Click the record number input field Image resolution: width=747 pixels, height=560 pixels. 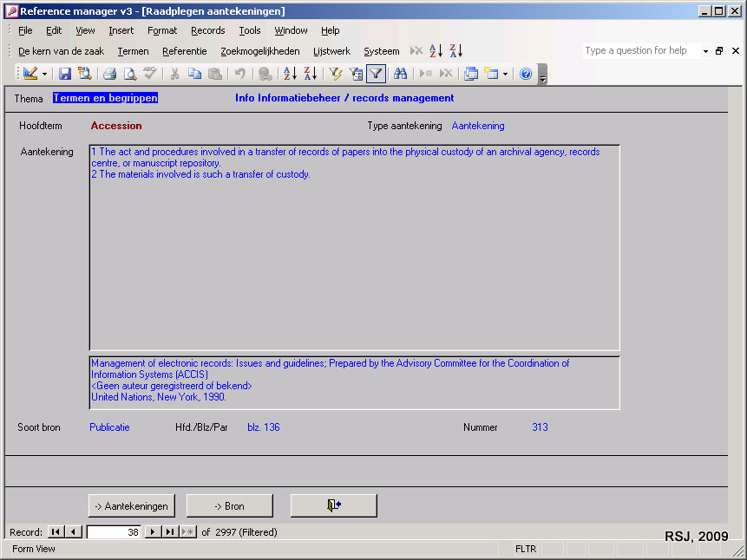click(x=114, y=532)
